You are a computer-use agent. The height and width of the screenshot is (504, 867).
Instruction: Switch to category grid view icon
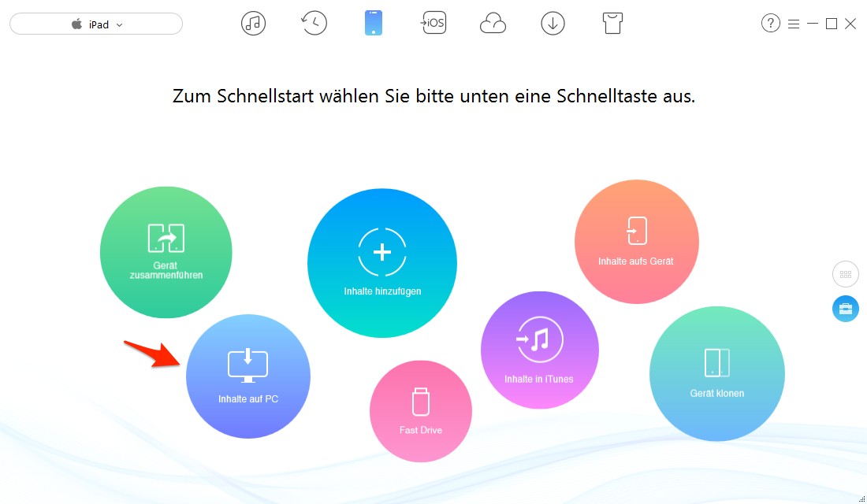coord(846,274)
